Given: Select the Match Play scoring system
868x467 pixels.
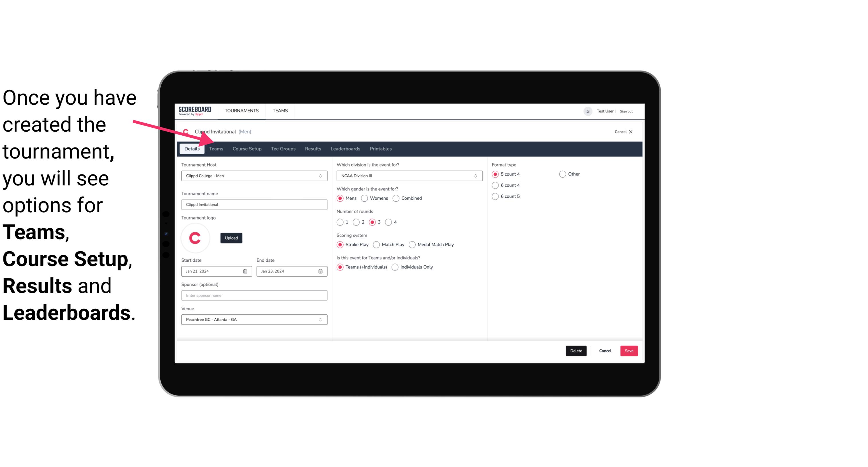Looking at the screenshot, I should pyautogui.click(x=376, y=244).
